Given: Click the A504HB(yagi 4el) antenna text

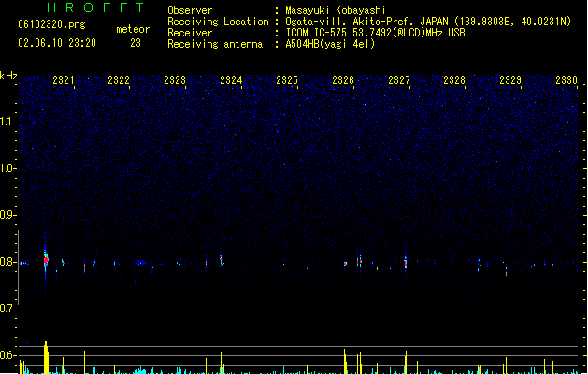Looking at the screenshot, I should click(330, 44).
